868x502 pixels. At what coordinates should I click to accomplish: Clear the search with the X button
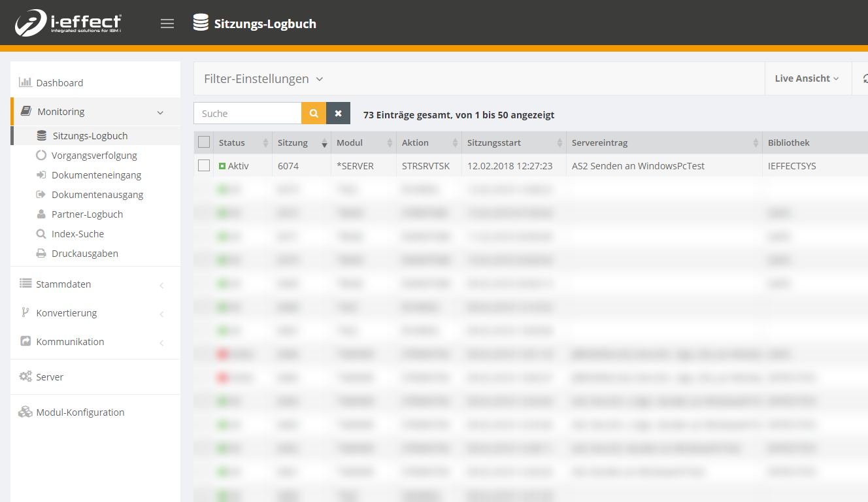(x=338, y=113)
